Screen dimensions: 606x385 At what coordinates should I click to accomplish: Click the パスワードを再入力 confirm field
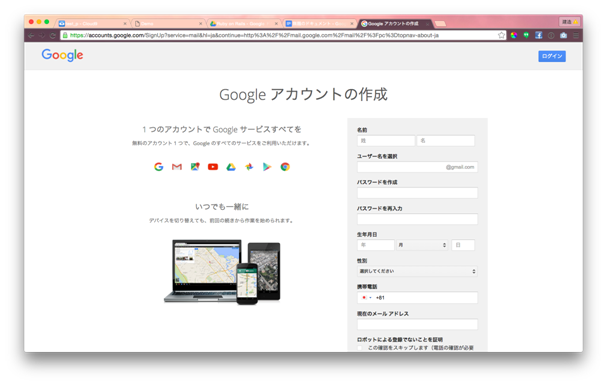pyautogui.click(x=417, y=219)
